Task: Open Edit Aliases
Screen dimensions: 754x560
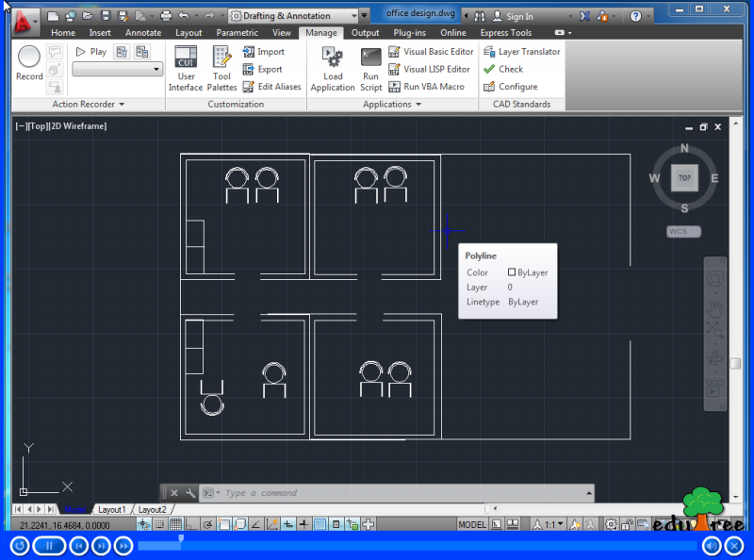Action: point(272,87)
